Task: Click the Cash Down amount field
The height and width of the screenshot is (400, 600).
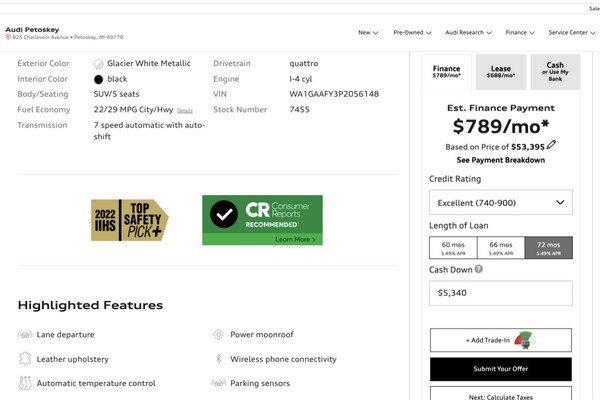Action: [x=501, y=293]
